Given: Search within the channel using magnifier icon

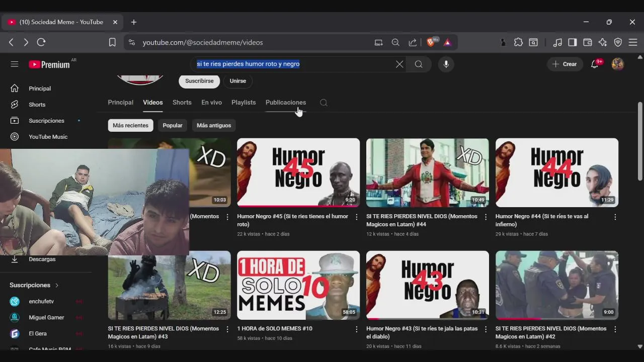Looking at the screenshot, I should [324, 103].
